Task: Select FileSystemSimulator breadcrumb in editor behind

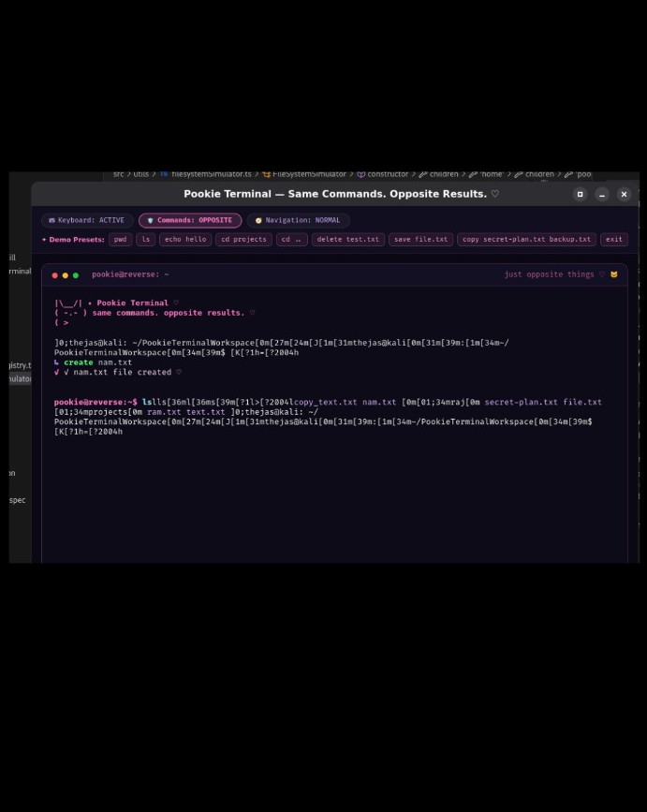Action: tap(309, 174)
